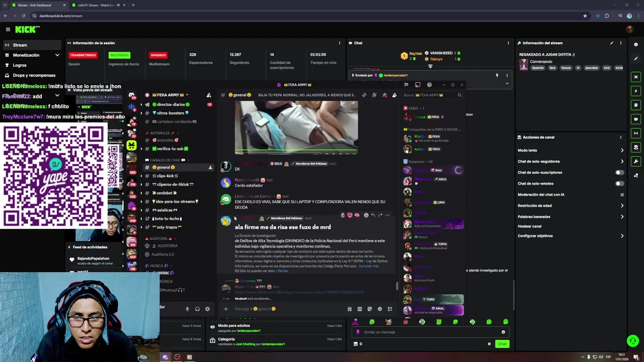Click the broadcast signal rail icon
Screen dimensions: 644x362
pos(636,133)
